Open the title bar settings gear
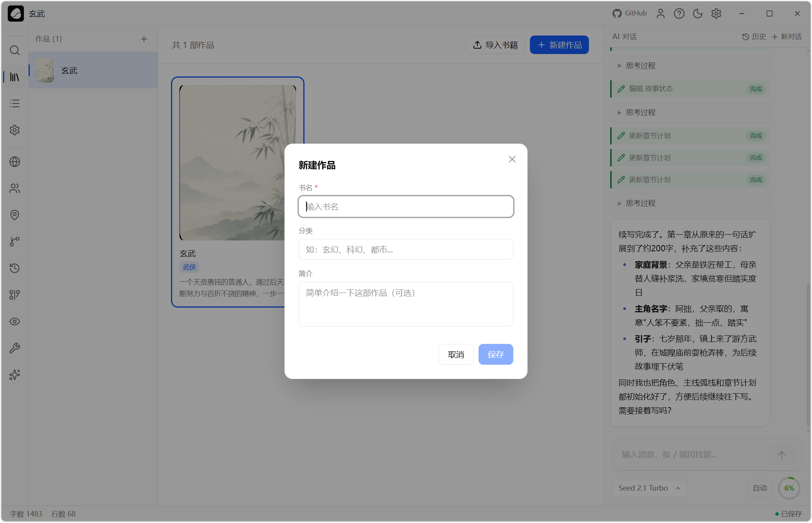The image size is (812, 523). 716,14
